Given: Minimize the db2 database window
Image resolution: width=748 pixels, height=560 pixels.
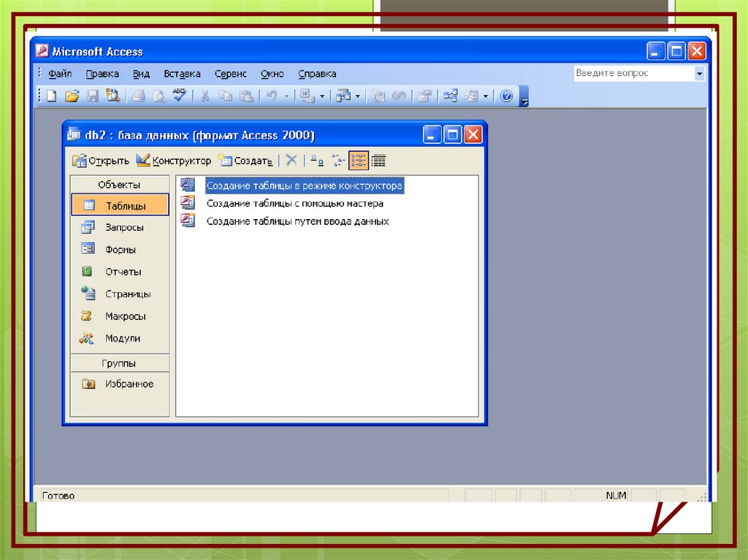Looking at the screenshot, I should coord(432,135).
